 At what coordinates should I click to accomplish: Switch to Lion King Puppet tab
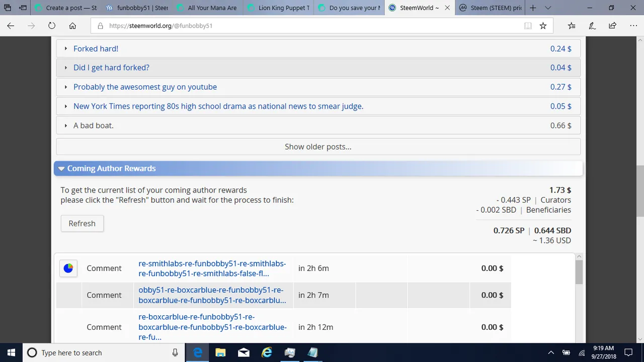pos(278,8)
